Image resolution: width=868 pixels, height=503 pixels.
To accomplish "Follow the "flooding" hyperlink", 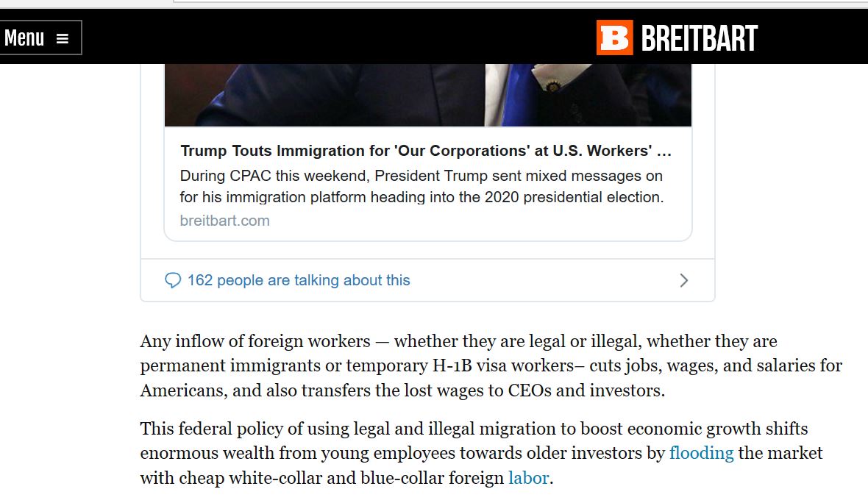I will coord(701,453).
